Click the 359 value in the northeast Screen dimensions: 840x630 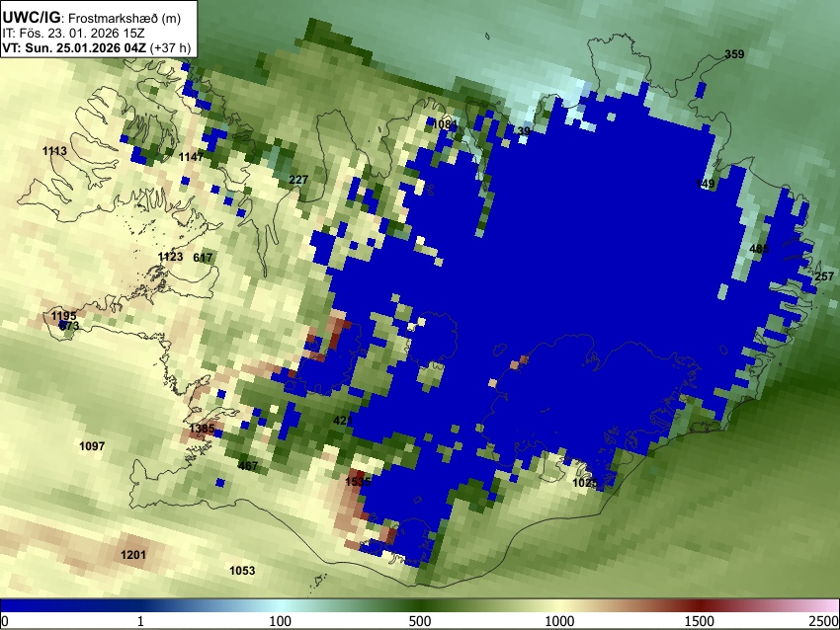coord(734,54)
